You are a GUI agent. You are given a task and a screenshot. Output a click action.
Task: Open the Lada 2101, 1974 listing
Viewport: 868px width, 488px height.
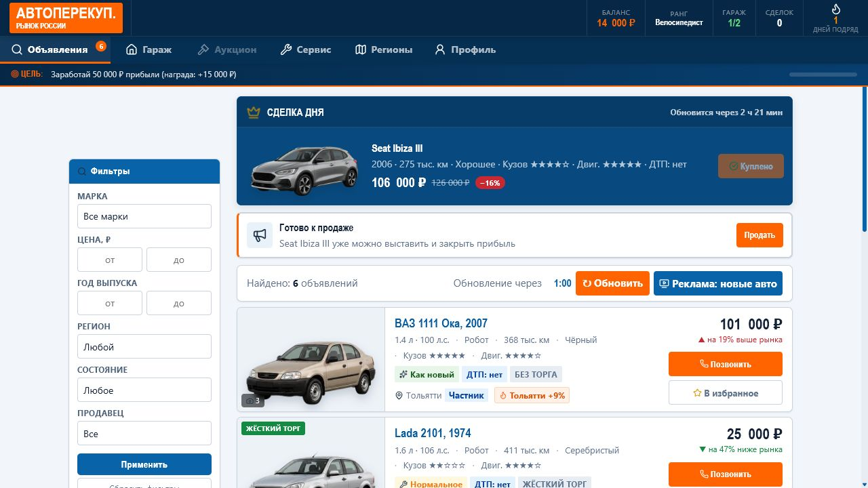(433, 433)
